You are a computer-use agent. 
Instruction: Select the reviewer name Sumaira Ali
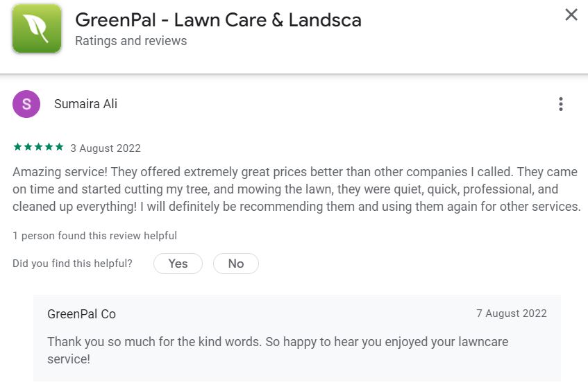pos(85,105)
